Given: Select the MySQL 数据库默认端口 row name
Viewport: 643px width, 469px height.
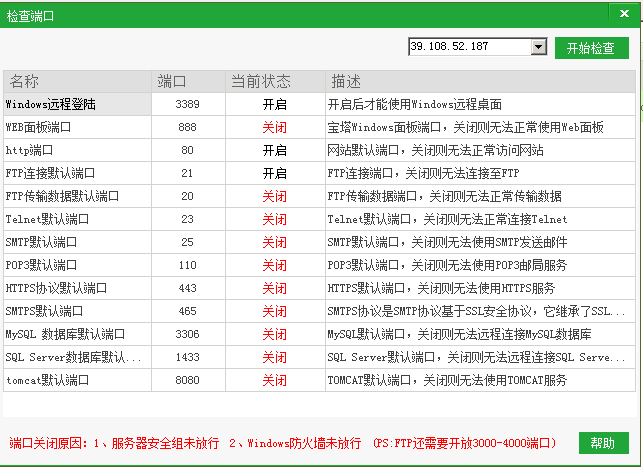Looking at the screenshot, I should click(65, 334).
